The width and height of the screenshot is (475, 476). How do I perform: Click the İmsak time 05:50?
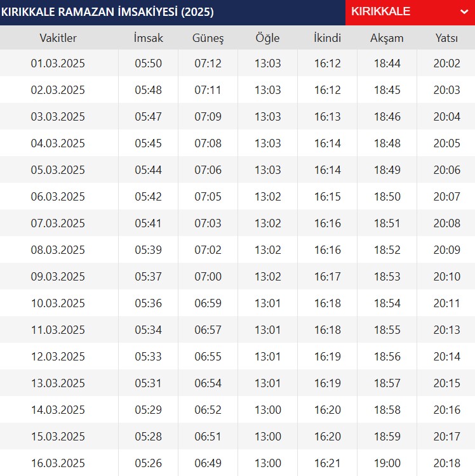pos(148,63)
